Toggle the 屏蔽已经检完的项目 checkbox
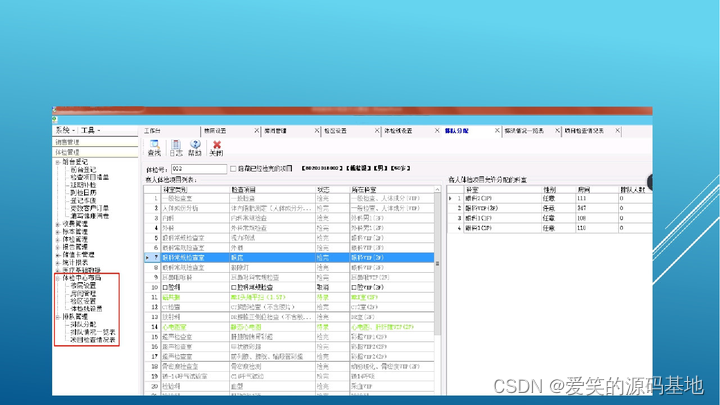The height and width of the screenshot is (405, 720). (x=233, y=169)
